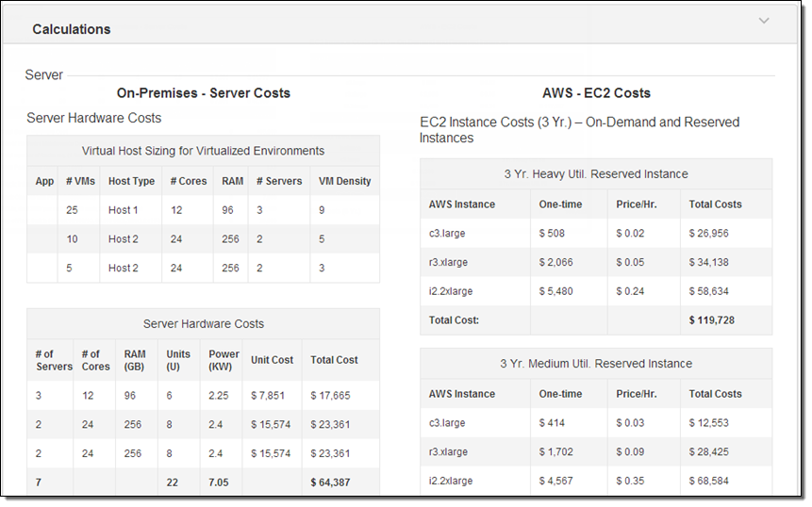Select the Server section label
Viewport: 812px width, 507px height.
(44, 75)
